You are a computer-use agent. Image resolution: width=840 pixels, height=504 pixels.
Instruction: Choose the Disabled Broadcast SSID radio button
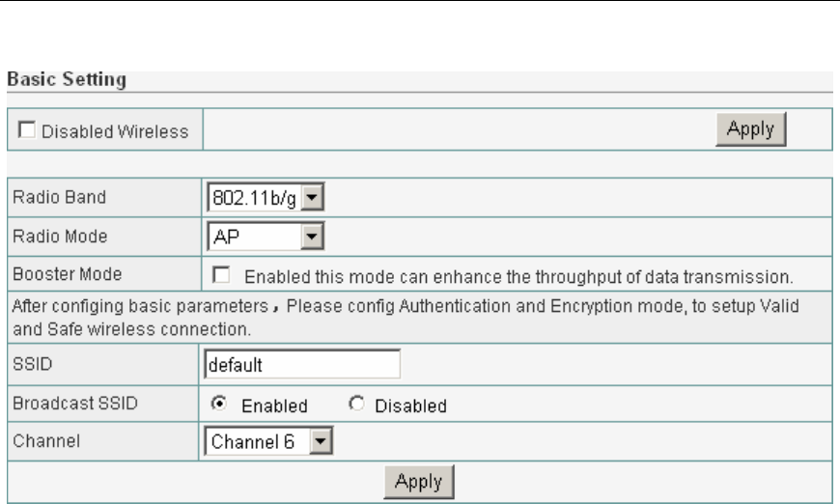pyautogui.click(x=358, y=406)
